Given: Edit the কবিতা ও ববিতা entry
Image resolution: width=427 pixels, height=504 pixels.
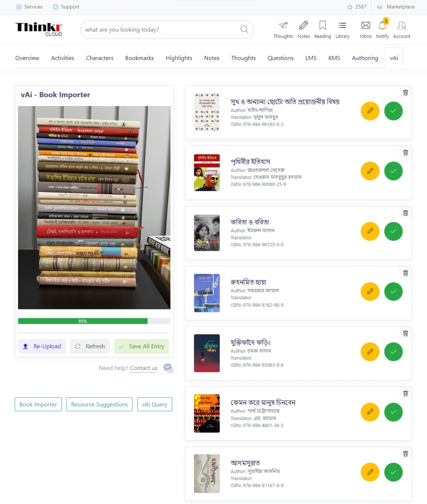Looking at the screenshot, I should [x=370, y=231].
